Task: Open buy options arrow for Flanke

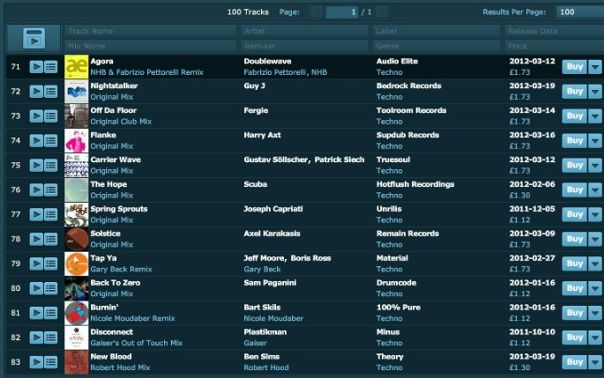Action: tap(595, 141)
